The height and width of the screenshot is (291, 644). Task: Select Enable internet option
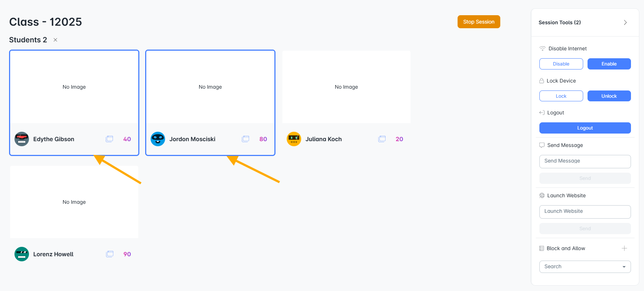609,64
